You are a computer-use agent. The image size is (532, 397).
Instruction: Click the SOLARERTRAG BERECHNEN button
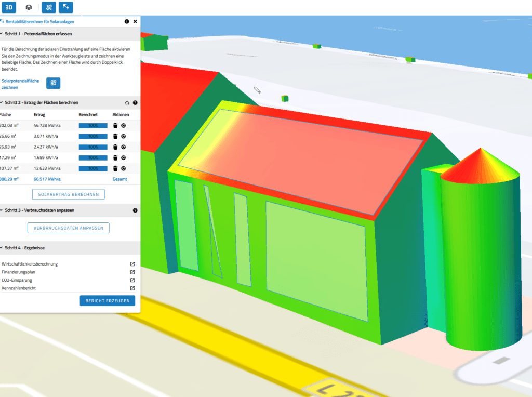pos(68,194)
